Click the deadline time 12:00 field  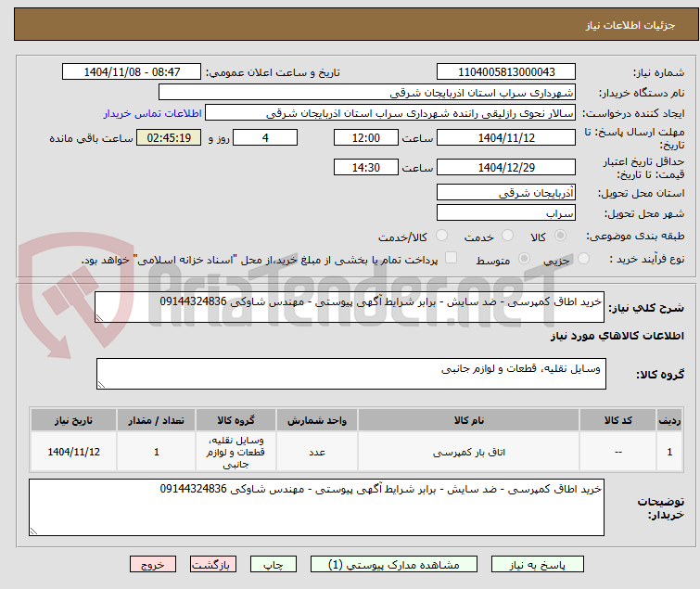click(x=366, y=137)
